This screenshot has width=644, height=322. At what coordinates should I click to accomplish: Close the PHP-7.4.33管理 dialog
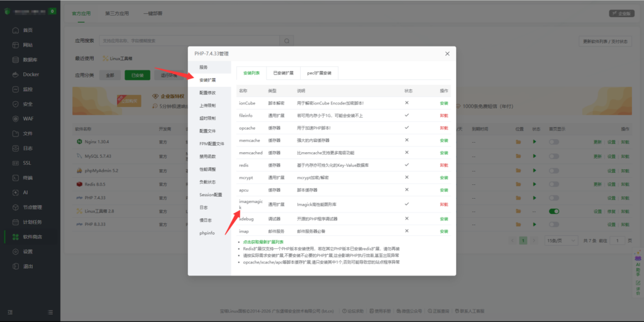(x=447, y=54)
